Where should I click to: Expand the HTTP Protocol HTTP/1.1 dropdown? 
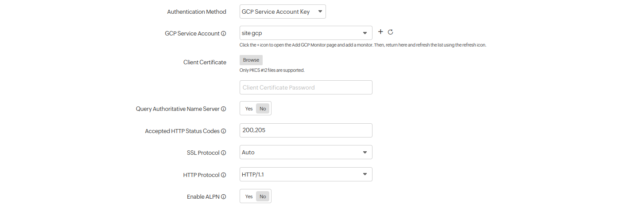[306, 174]
